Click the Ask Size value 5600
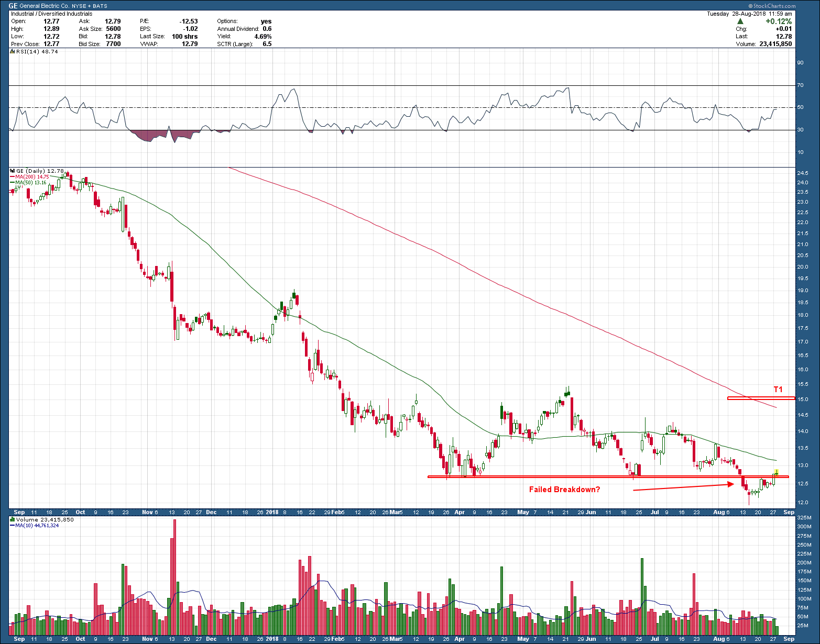Viewport: 820px width, 644px height. (x=113, y=29)
